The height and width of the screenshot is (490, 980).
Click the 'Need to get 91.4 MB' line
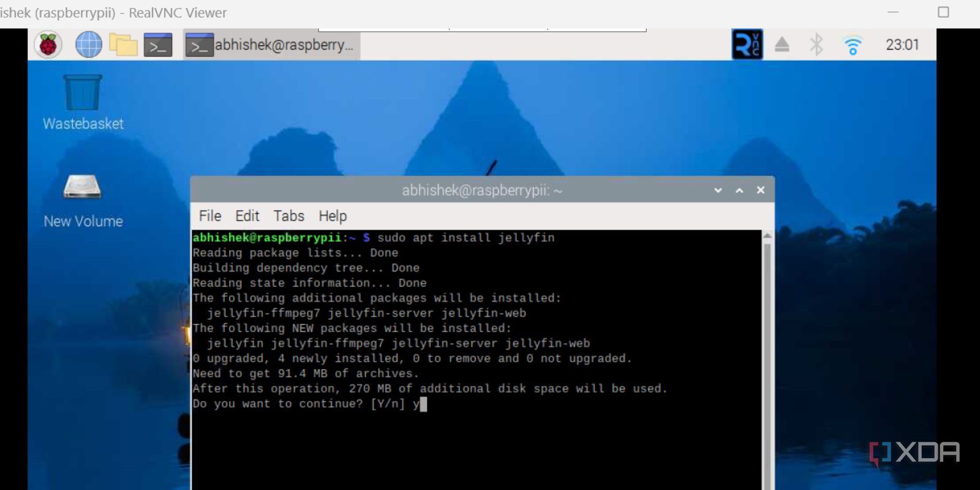click(x=306, y=374)
